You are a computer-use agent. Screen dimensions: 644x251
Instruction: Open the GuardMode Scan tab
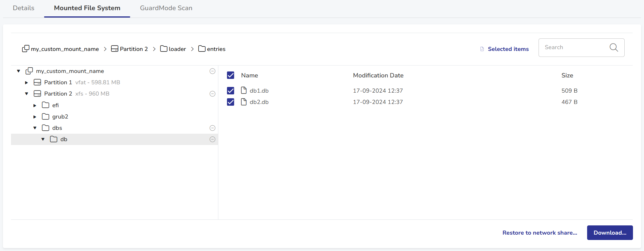tap(166, 8)
